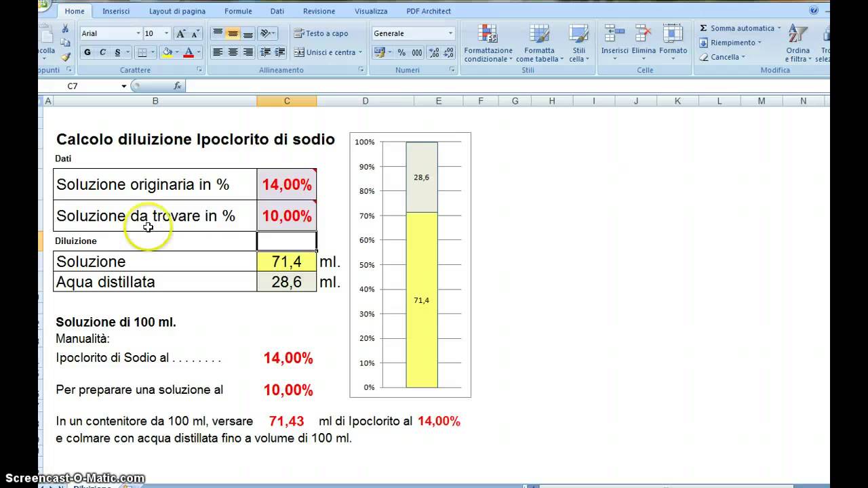The height and width of the screenshot is (488, 868).
Task: Open the font size 10 dropdown
Action: tap(166, 33)
